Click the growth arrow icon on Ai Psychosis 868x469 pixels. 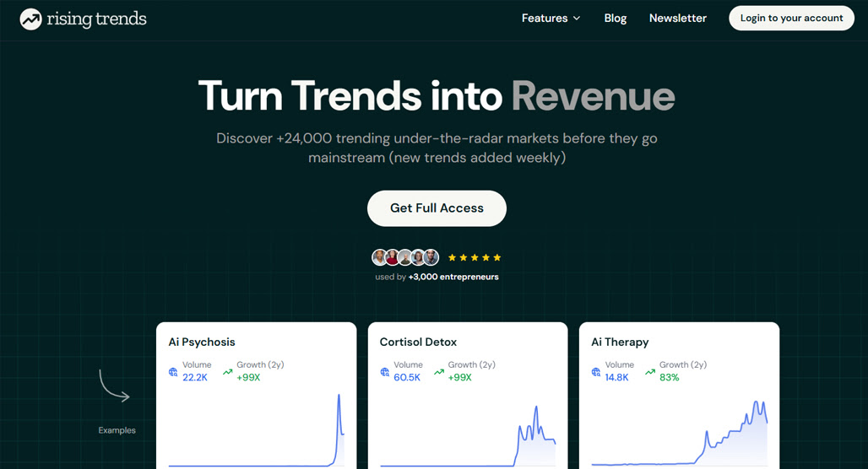(x=227, y=372)
